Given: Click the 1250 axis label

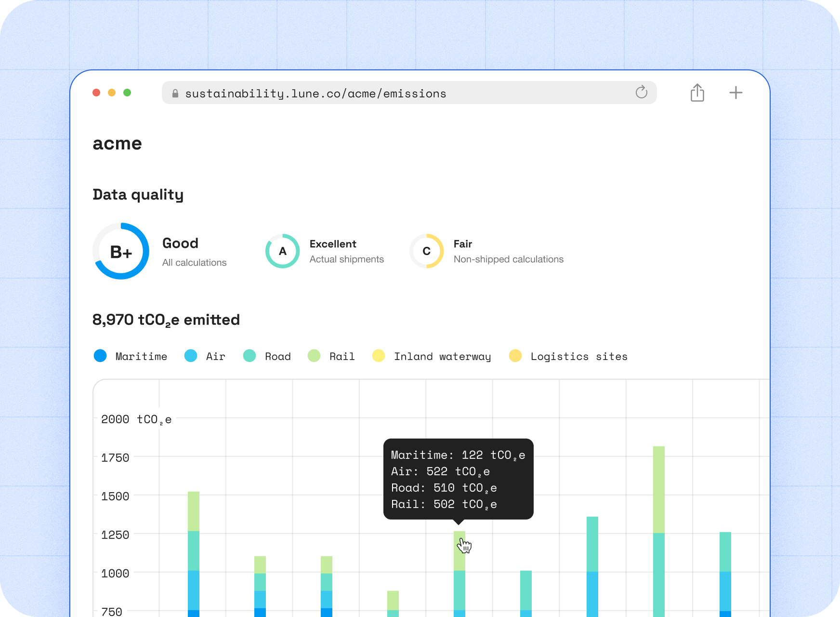Looking at the screenshot, I should [115, 535].
